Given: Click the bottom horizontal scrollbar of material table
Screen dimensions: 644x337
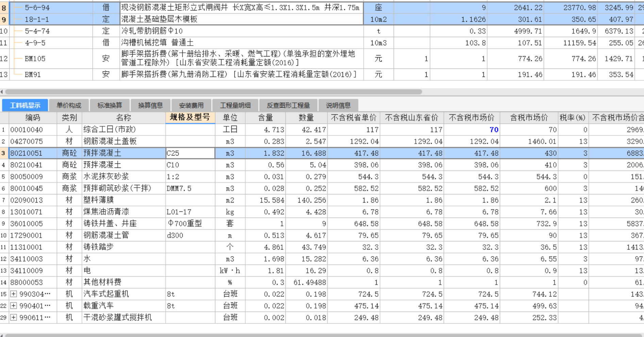Looking at the screenshot, I should coord(323,335).
